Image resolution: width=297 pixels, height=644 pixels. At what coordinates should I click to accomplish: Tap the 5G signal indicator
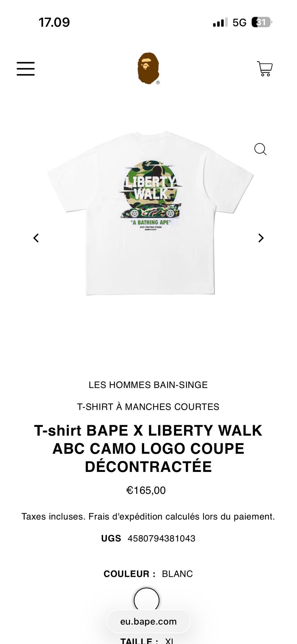click(x=239, y=23)
